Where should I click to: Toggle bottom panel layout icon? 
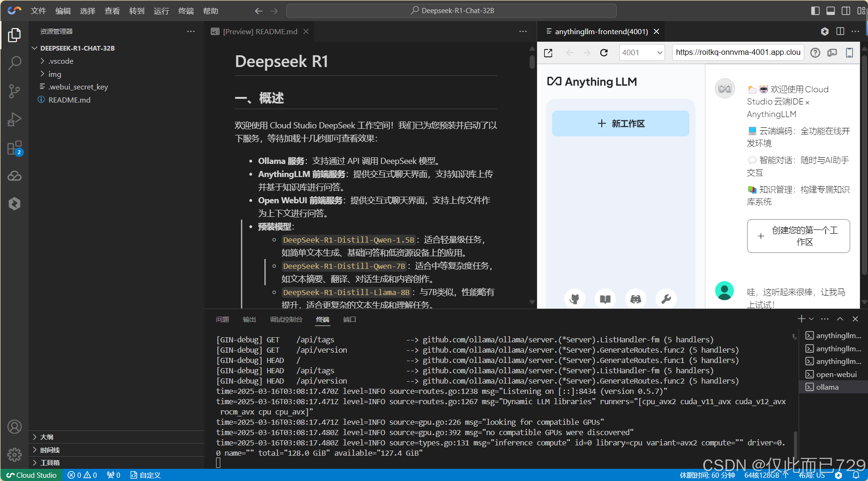(x=831, y=11)
